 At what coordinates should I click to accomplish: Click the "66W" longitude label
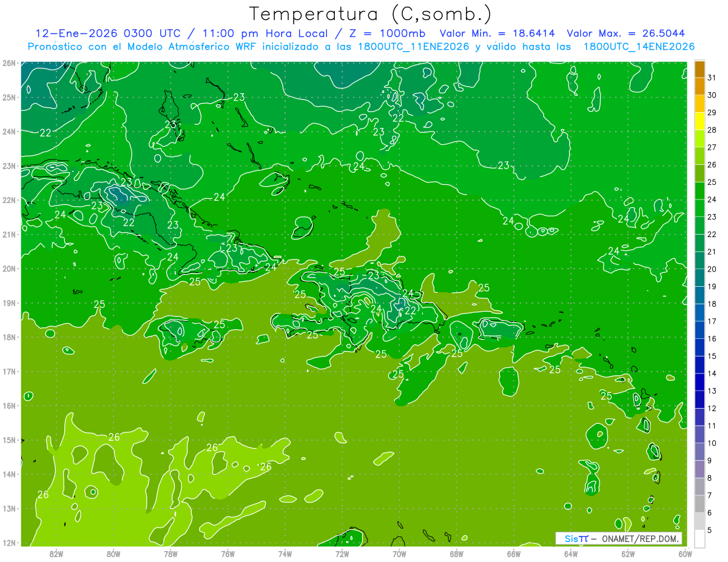click(x=514, y=554)
